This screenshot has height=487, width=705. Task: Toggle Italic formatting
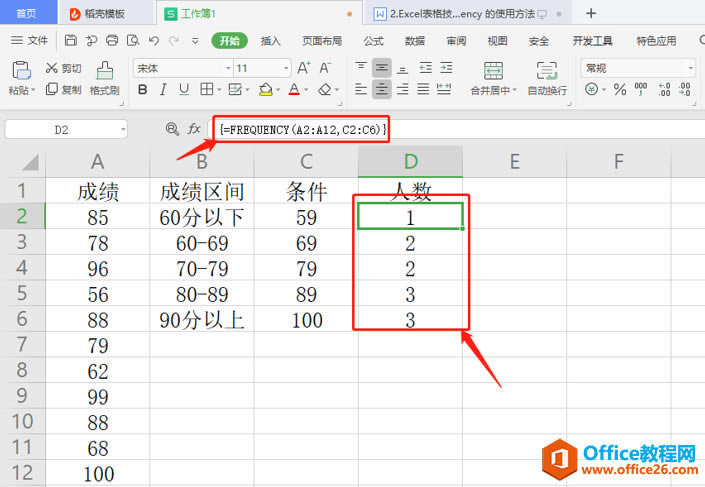[x=163, y=89]
